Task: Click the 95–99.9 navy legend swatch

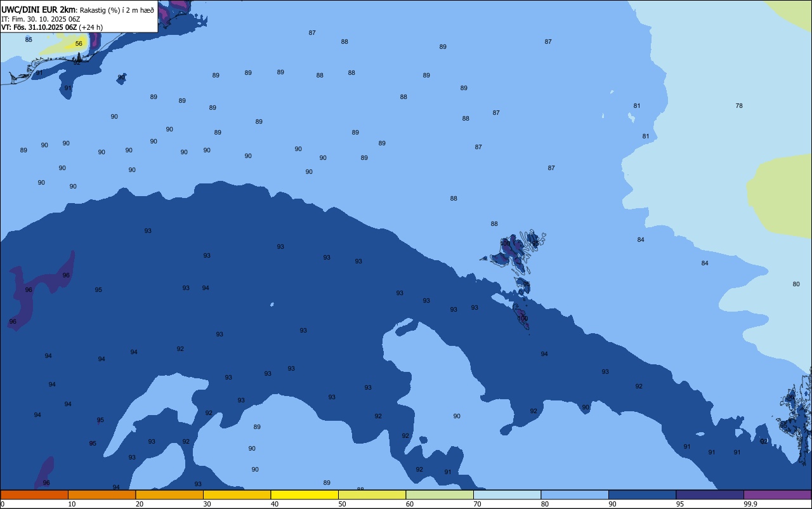Action: pos(710,494)
